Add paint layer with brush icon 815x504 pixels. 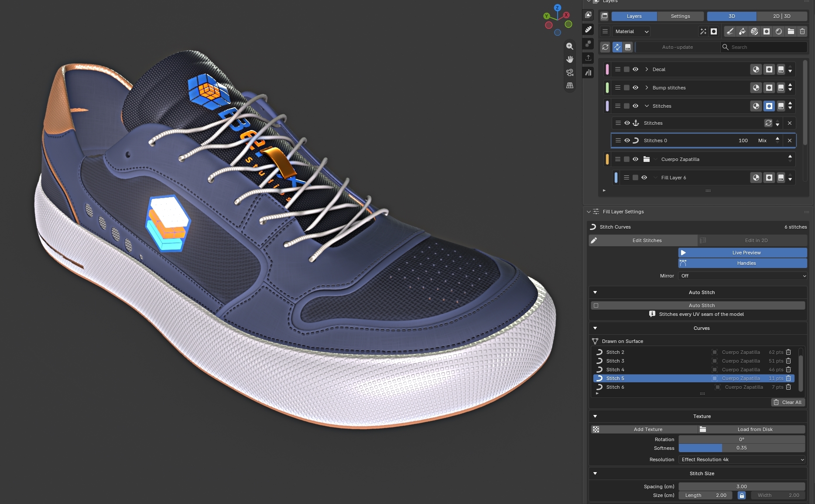point(730,31)
